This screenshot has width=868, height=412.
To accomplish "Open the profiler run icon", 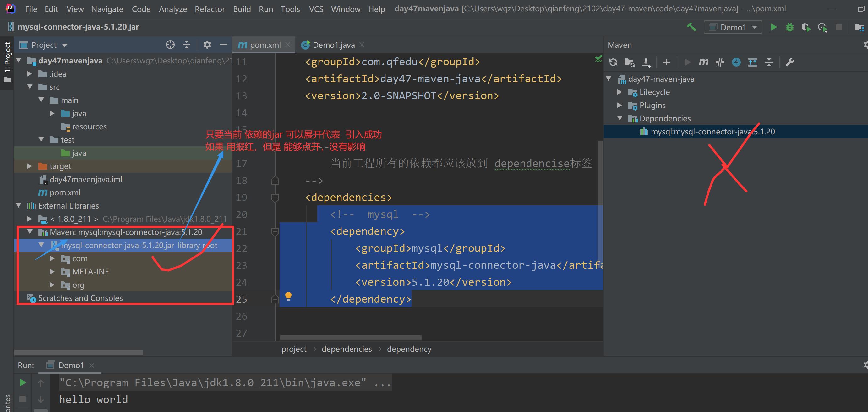I will click(822, 27).
